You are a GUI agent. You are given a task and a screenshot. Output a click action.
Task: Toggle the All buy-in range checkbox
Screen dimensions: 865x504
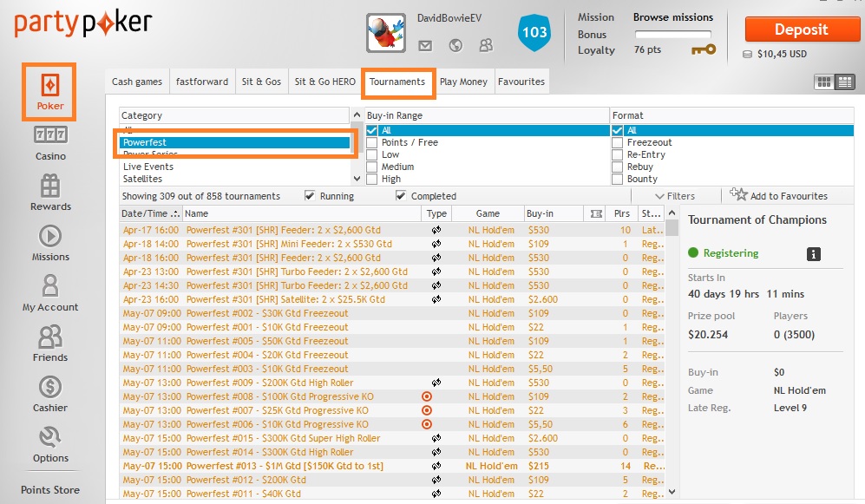coord(372,130)
